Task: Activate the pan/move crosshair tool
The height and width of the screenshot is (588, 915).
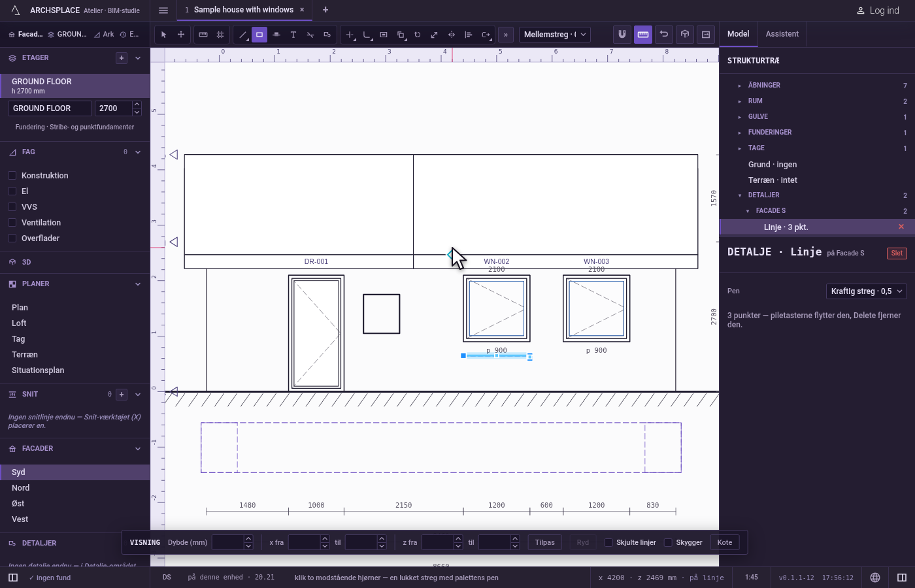Action: [x=181, y=35]
